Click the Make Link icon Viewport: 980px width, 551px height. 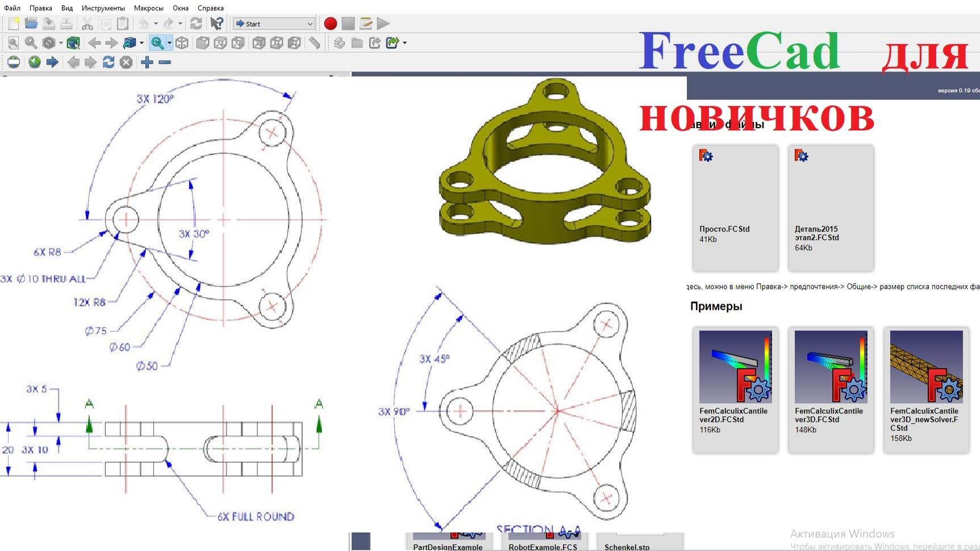[374, 43]
